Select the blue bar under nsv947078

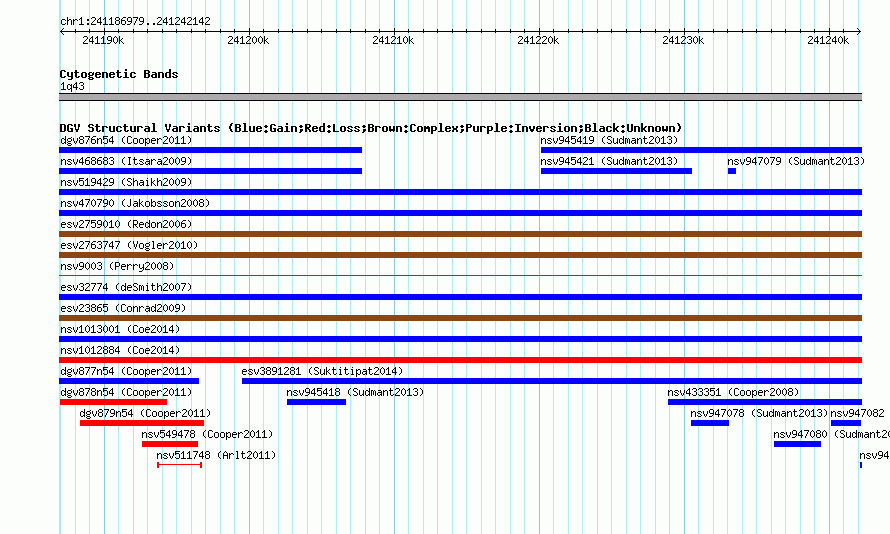point(710,423)
